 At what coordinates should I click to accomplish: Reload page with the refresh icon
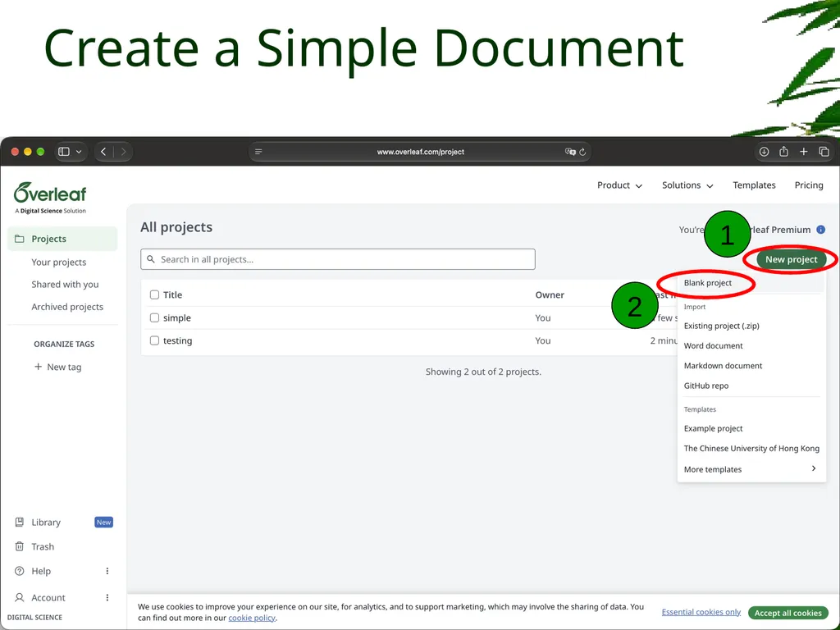point(583,152)
